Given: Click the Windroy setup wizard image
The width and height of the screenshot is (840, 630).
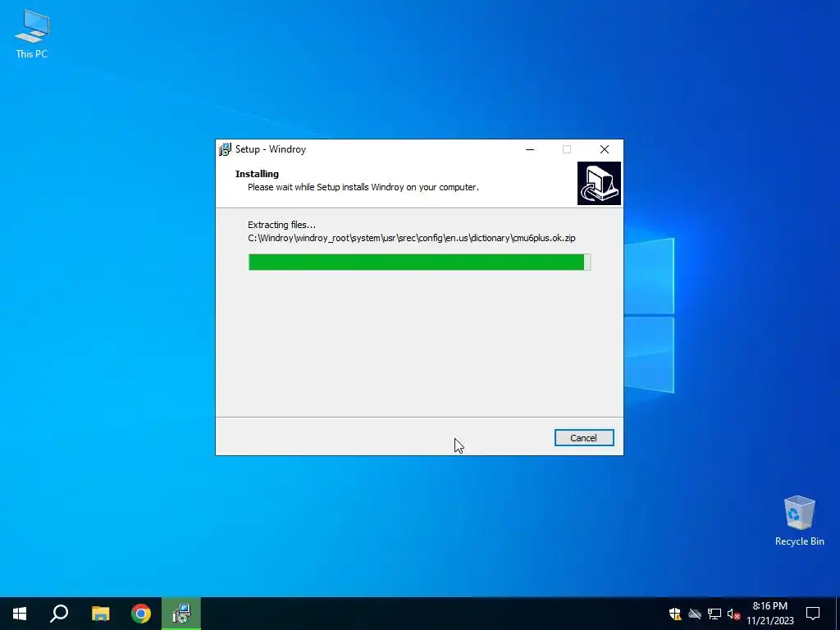Looking at the screenshot, I should tap(599, 183).
